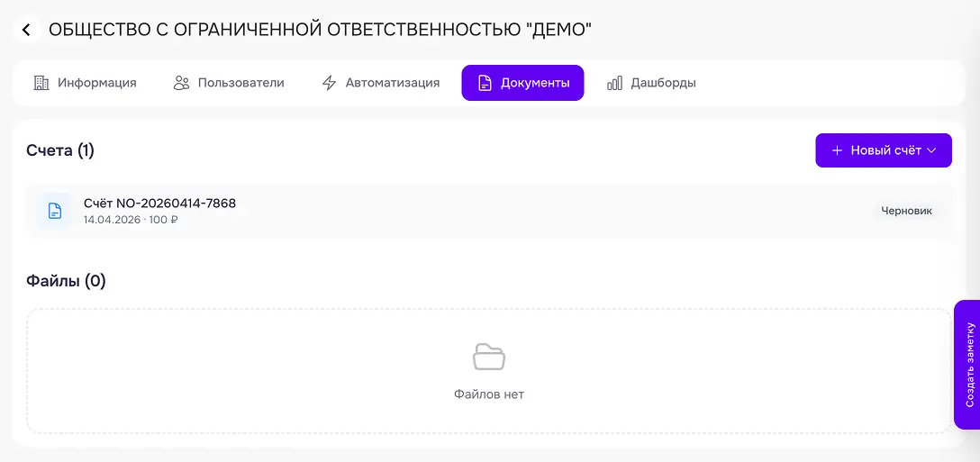This screenshot has width=980, height=462.
Task: Click the lightning bolt Автоматизация icon
Action: 329,83
